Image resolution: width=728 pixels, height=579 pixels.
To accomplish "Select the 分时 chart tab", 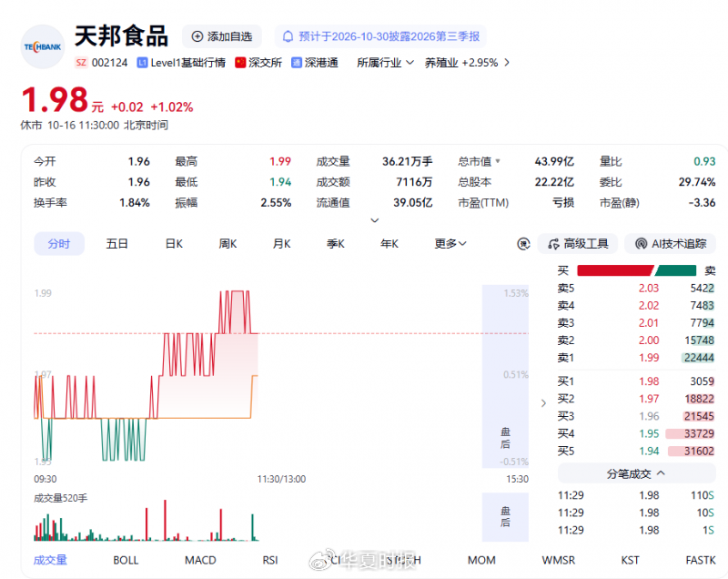I will click(x=59, y=244).
